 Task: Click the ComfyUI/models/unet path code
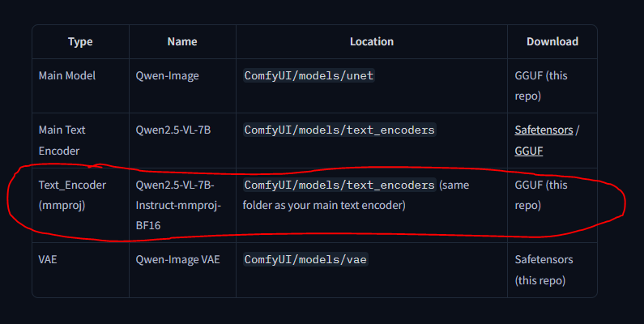point(309,75)
